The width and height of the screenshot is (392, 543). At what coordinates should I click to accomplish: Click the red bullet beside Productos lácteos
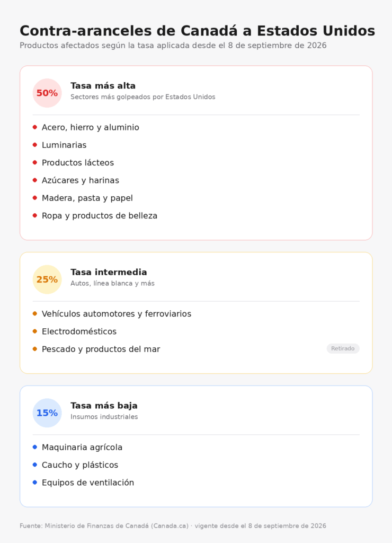34,162
